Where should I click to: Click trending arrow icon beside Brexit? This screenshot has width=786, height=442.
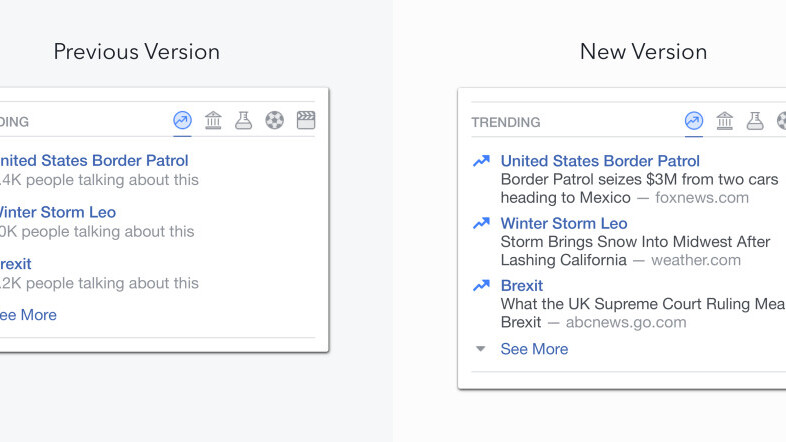(481, 285)
